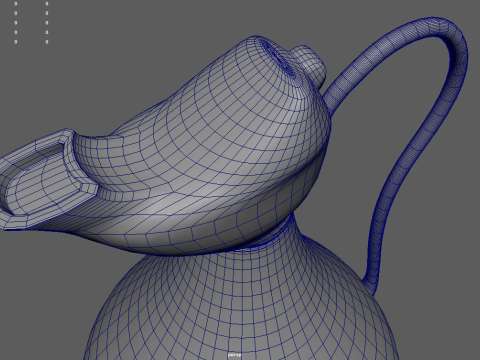This screenshot has width=480, height=360.
Task: Click the persp camera label
Action: (234, 355)
